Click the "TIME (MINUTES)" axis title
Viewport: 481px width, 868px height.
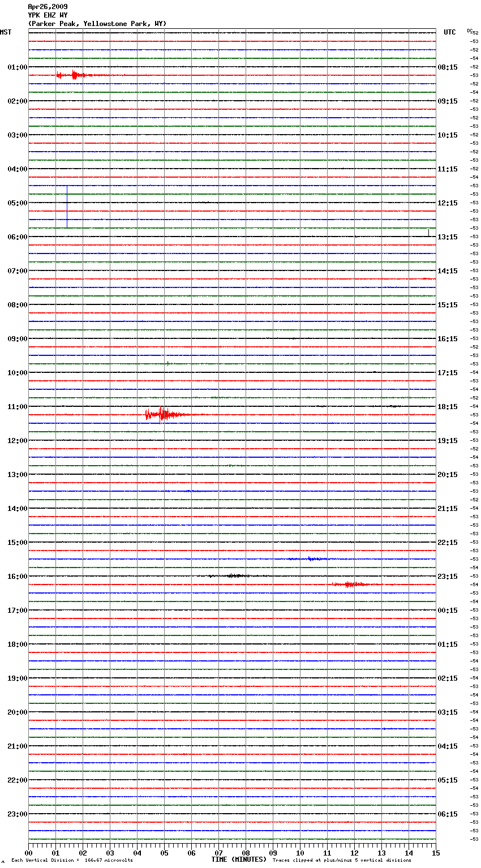[239, 860]
